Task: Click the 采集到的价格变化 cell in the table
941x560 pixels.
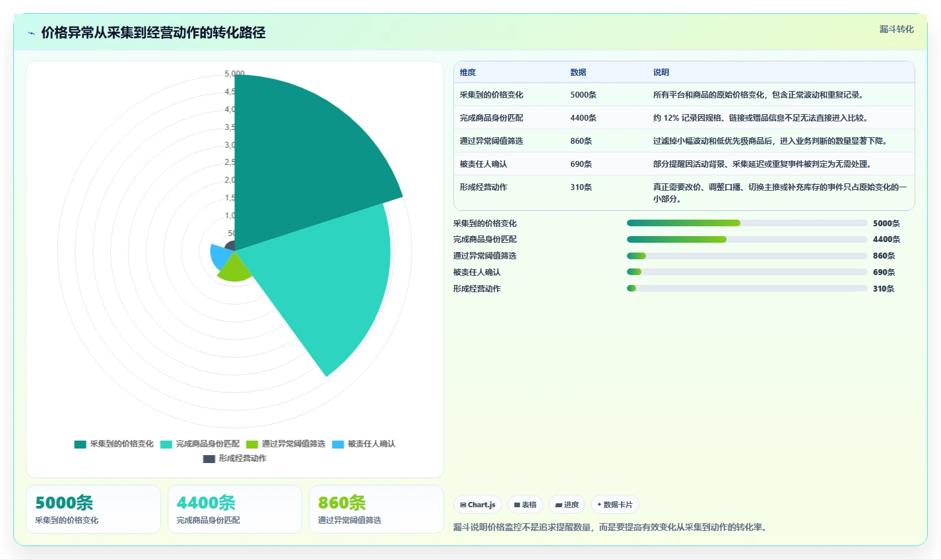Action: click(492, 95)
